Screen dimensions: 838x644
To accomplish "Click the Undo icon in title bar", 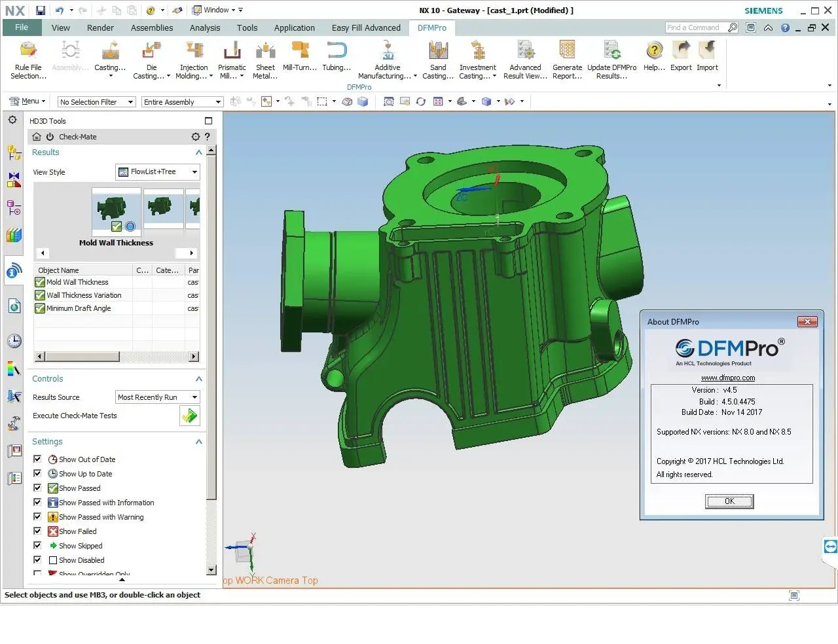I will [x=60, y=10].
